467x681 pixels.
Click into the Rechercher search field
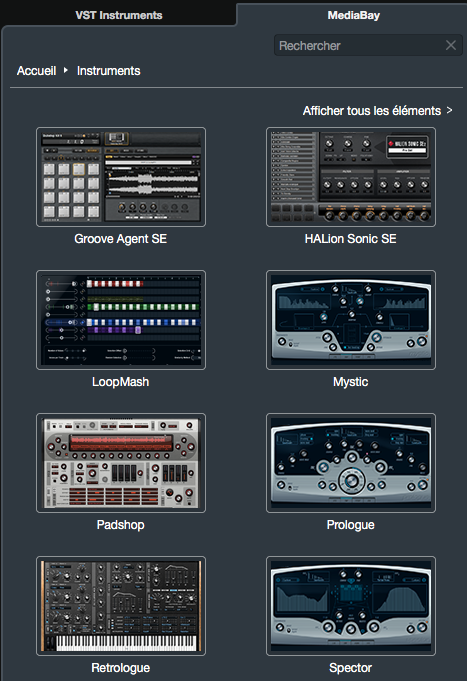[368, 45]
